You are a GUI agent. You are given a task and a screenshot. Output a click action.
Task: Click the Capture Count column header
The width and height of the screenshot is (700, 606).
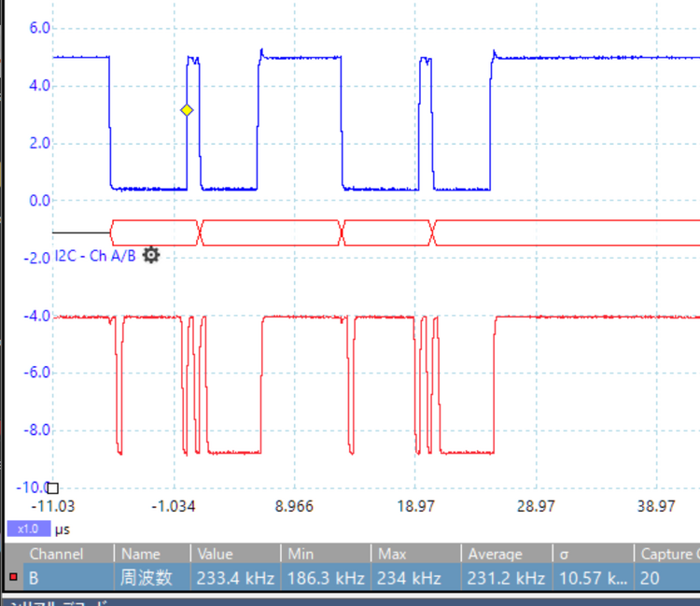(666, 554)
